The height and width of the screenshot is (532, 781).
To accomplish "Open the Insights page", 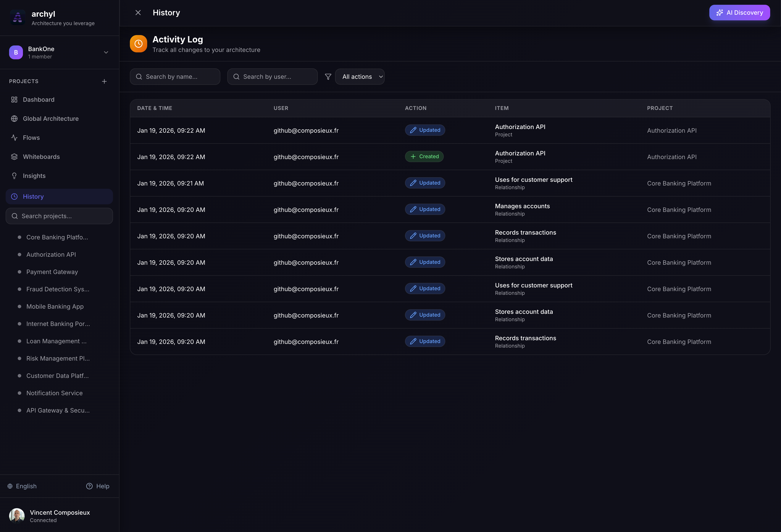I will click(34, 176).
